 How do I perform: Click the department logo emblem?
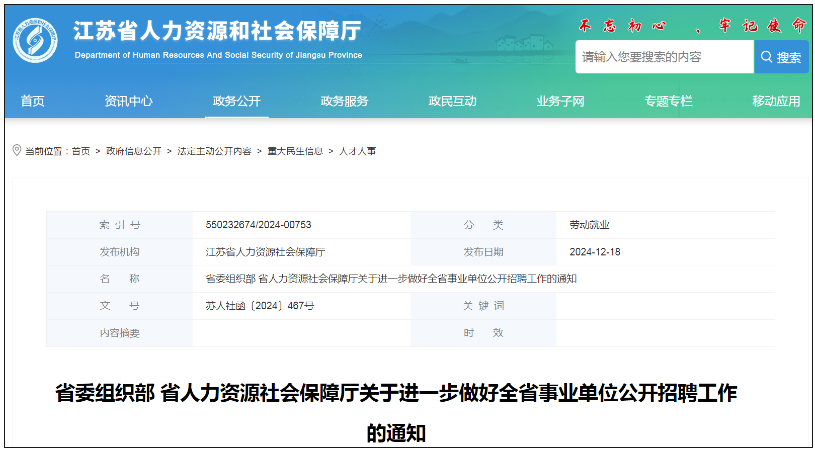pos(35,41)
